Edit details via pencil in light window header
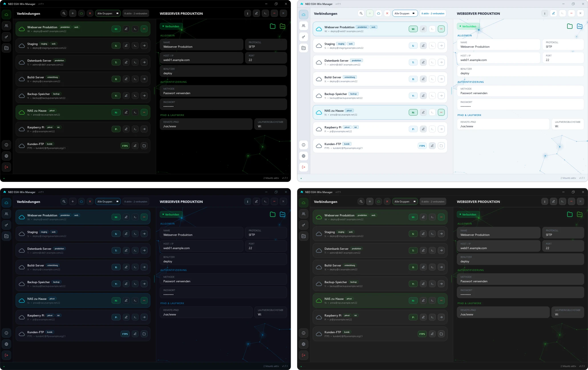This screenshot has width=588, height=370. tap(553, 13)
